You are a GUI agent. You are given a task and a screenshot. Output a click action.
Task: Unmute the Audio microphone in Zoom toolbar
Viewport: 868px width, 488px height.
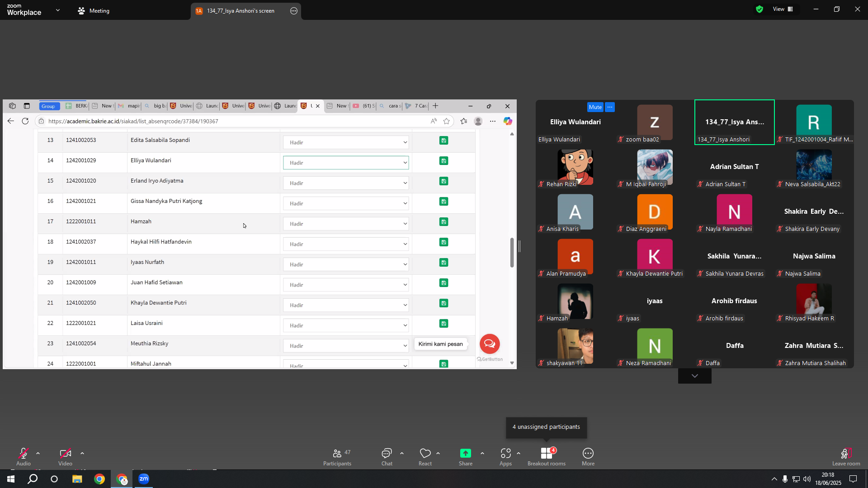tap(24, 456)
